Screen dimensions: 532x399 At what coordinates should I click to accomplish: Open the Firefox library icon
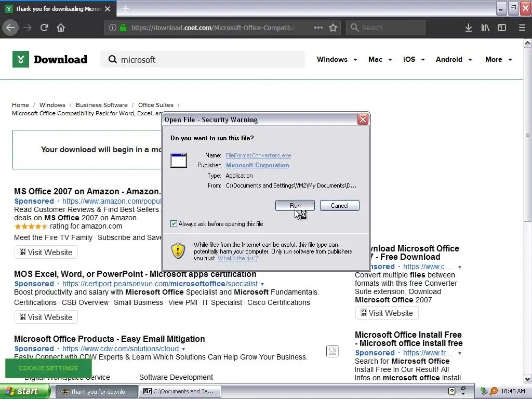coord(485,28)
